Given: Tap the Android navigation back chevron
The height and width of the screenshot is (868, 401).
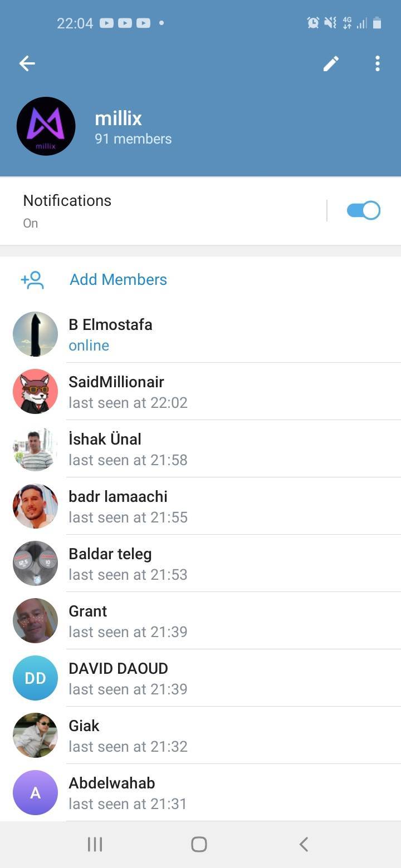Looking at the screenshot, I should 304,845.
